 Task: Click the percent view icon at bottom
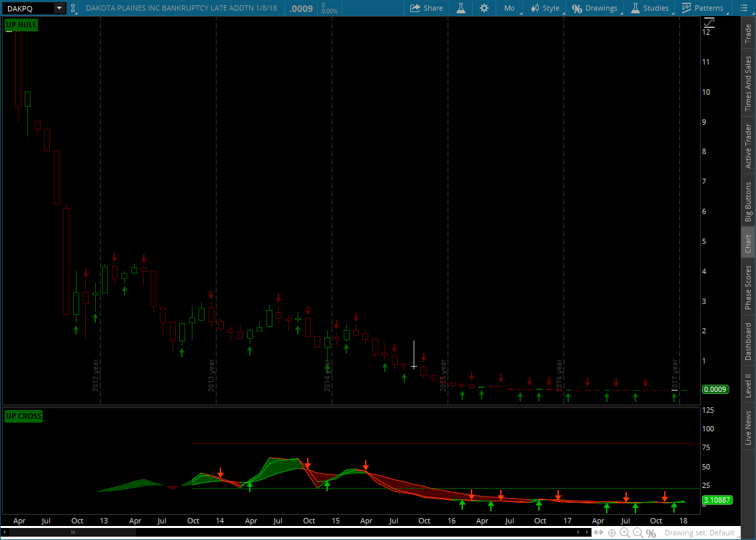(x=651, y=532)
